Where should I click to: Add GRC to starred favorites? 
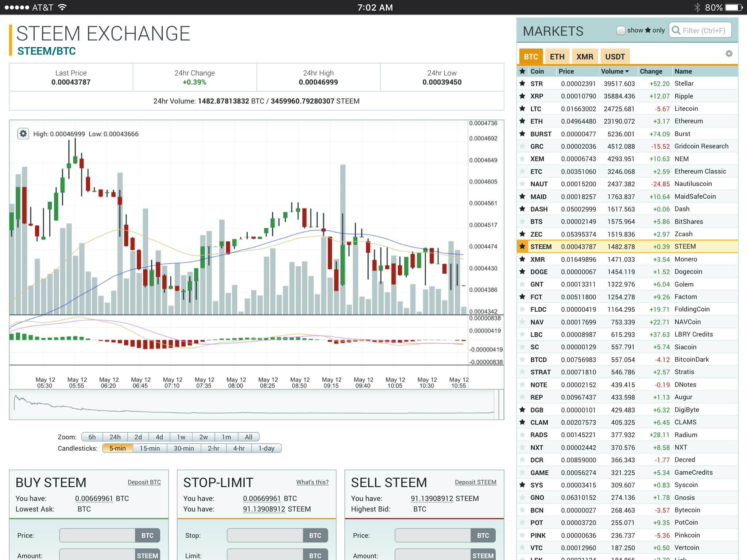(x=522, y=146)
